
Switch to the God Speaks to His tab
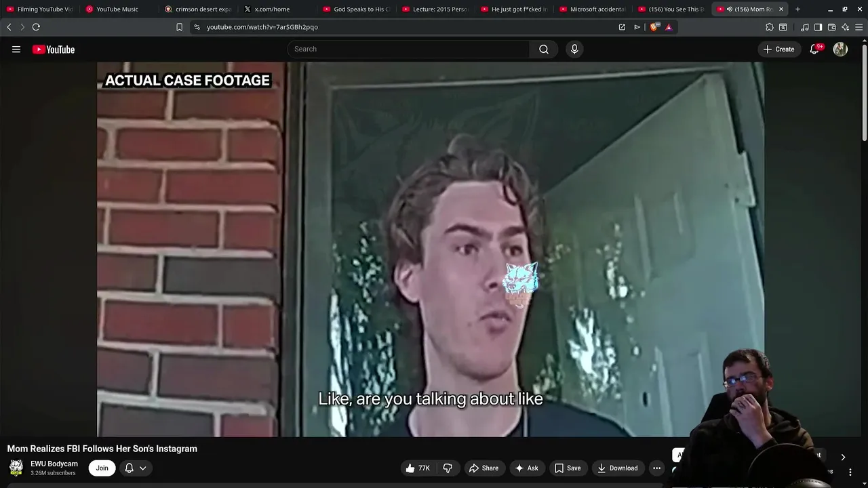point(357,9)
